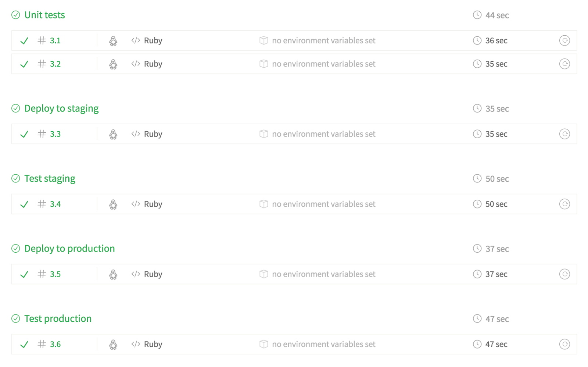The image size is (588, 367).
Task: Collapse the Test staging section
Action: click(49, 178)
